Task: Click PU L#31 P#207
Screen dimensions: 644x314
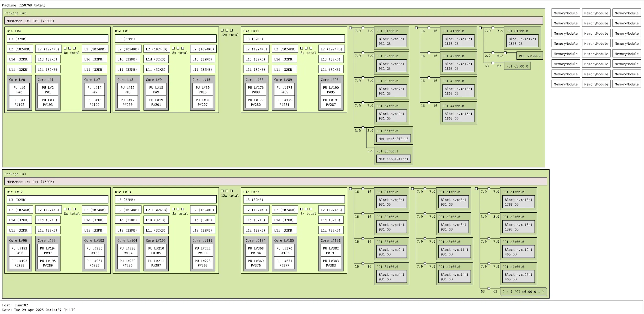Action: pyautogui.click(x=203, y=102)
